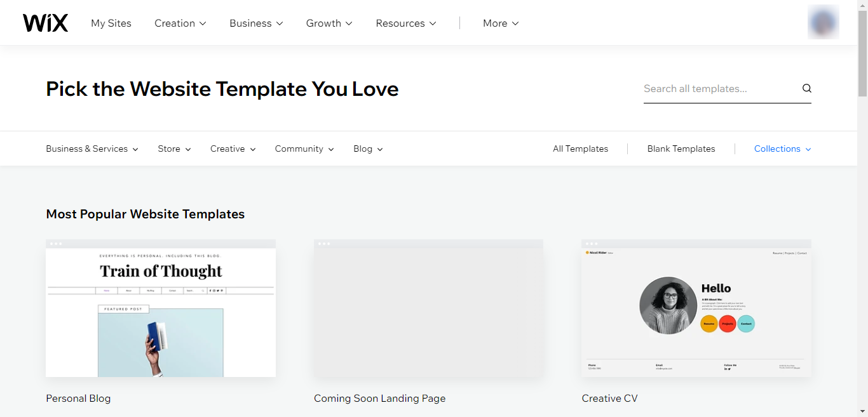Click the teal Contact circle in Creative CV

[x=746, y=324]
